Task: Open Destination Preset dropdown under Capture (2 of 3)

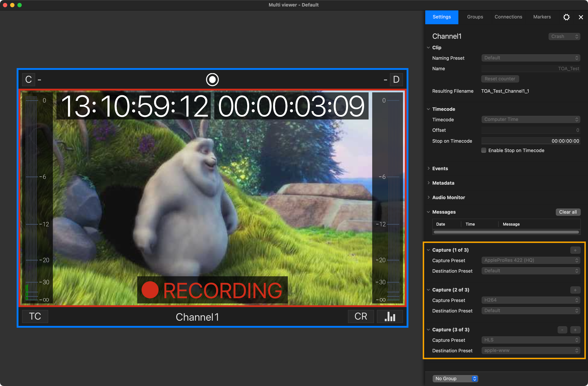Action: [531, 311]
